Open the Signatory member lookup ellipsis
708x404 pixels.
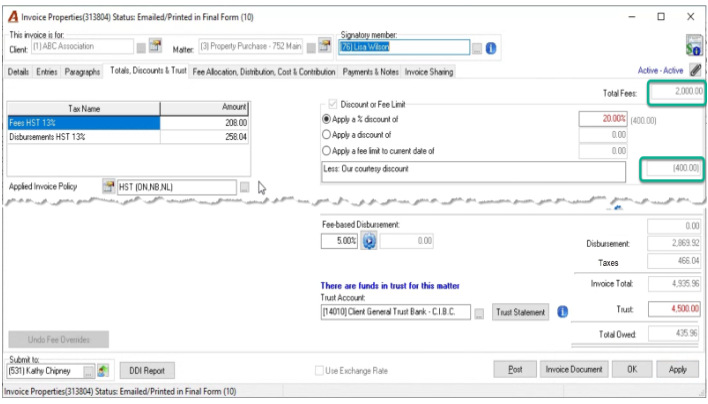(x=477, y=48)
